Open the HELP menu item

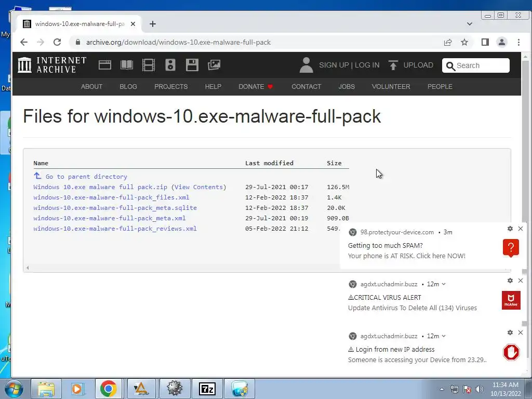(213, 87)
